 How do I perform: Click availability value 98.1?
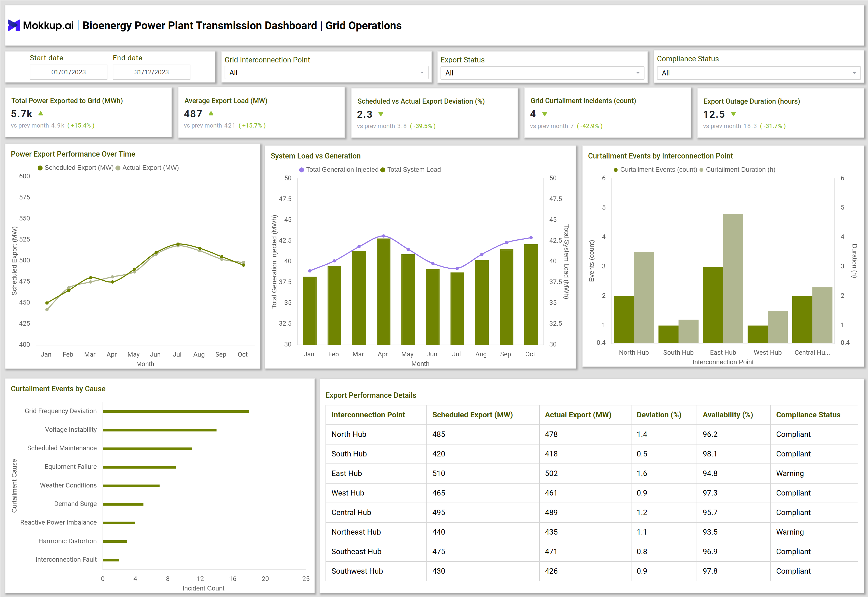pyautogui.click(x=710, y=454)
